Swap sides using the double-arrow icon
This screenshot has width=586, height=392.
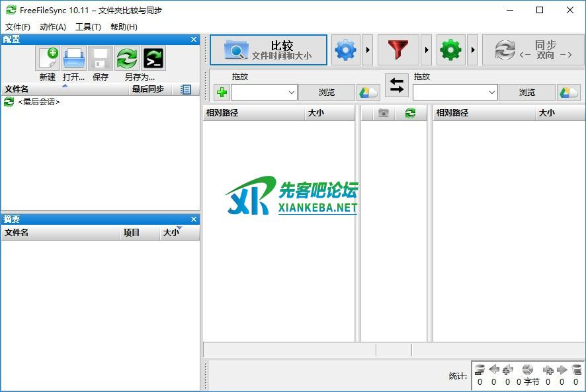(x=397, y=85)
